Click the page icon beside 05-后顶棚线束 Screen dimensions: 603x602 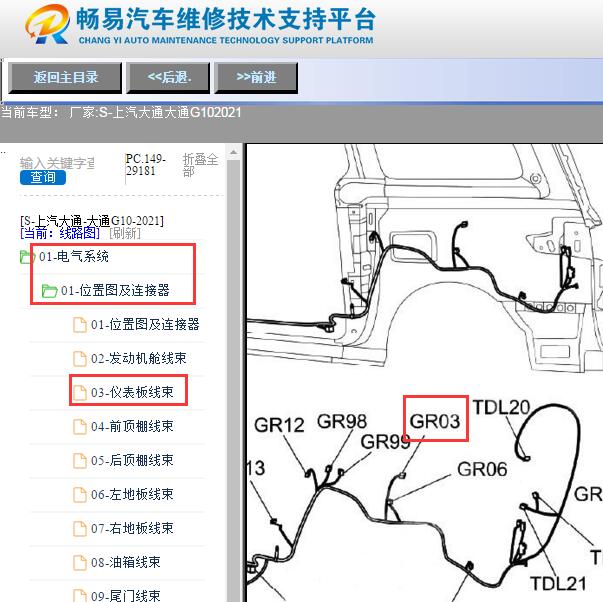click(x=80, y=460)
